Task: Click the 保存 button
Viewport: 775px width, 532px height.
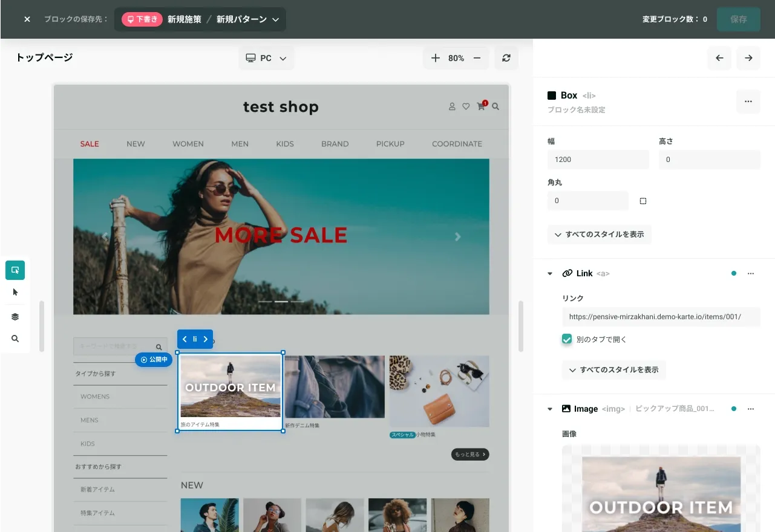Action: (739, 19)
